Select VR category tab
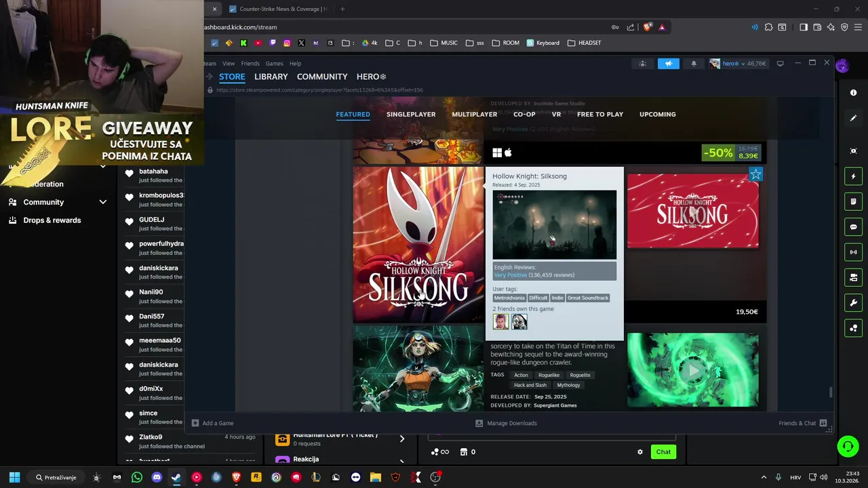This screenshot has width=868, height=488. point(557,115)
